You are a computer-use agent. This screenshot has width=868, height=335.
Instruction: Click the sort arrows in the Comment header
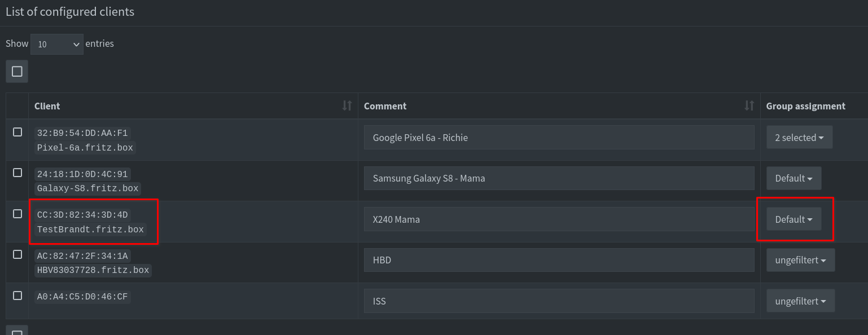(749, 105)
